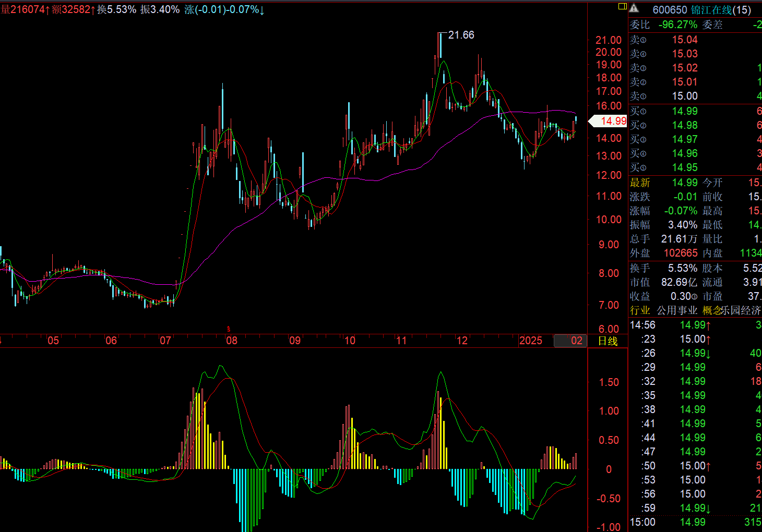Viewport: 762px width, 532px height.
Task: Click buy level 2 price 14.98
Action: tap(685, 125)
